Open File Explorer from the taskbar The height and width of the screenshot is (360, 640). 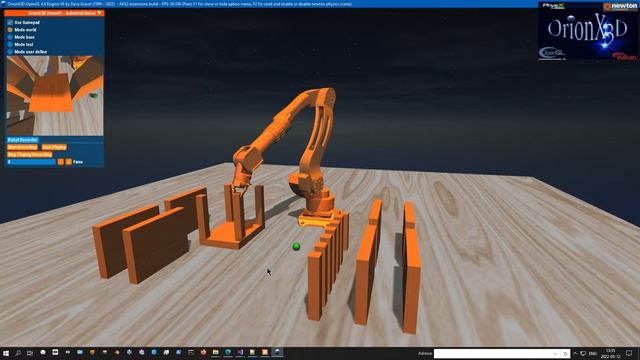tap(215, 353)
